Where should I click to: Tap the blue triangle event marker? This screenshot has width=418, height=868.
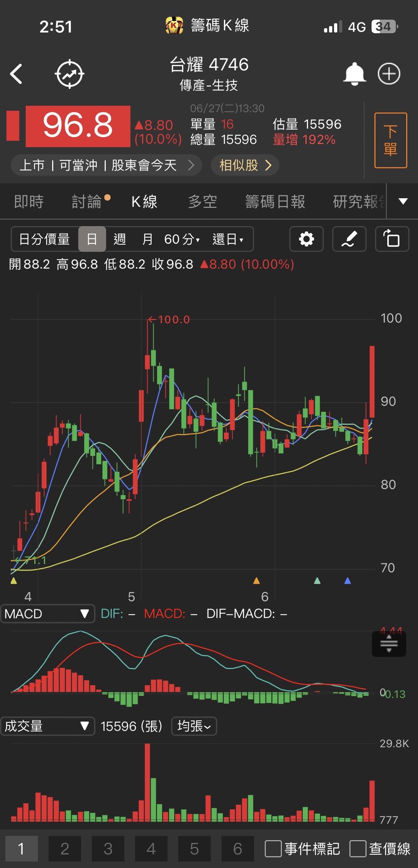[347, 580]
